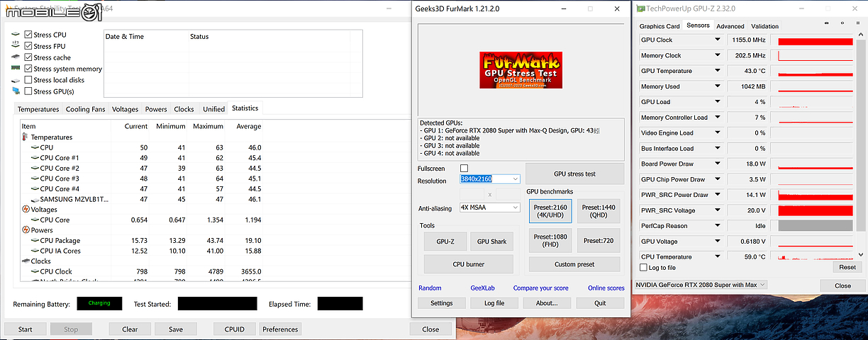This screenshot has height=340, width=868.
Task: Click the disk icon beside Stress local disks
Action: coord(16,80)
